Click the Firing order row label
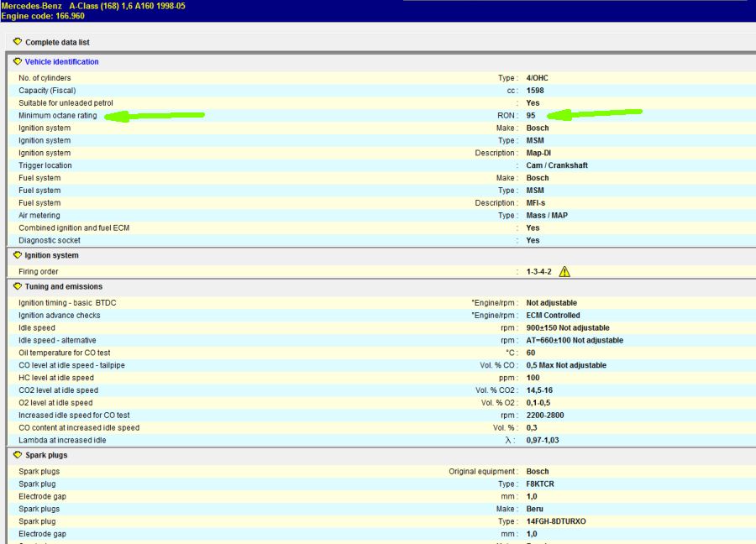The height and width of the screenshot is (544, 756). 39,272
